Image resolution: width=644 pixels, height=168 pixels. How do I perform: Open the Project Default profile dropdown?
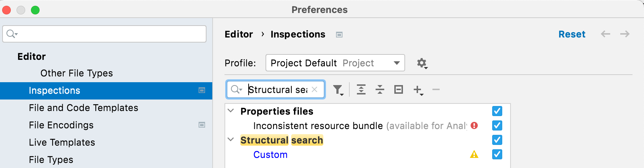coord(335,63)
